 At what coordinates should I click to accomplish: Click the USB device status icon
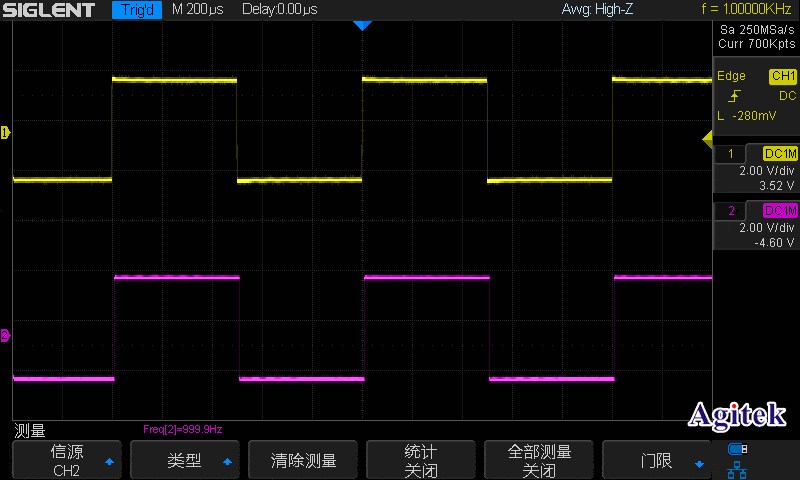[737, 449]
